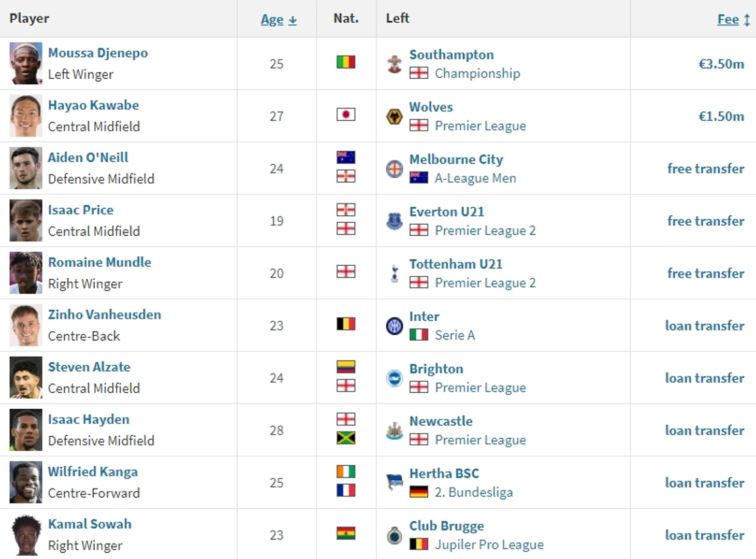This screenshot has width=756, height=559.
Task: Click the Premier League 2 link under Tottenham U21
Action: [485, 283]
